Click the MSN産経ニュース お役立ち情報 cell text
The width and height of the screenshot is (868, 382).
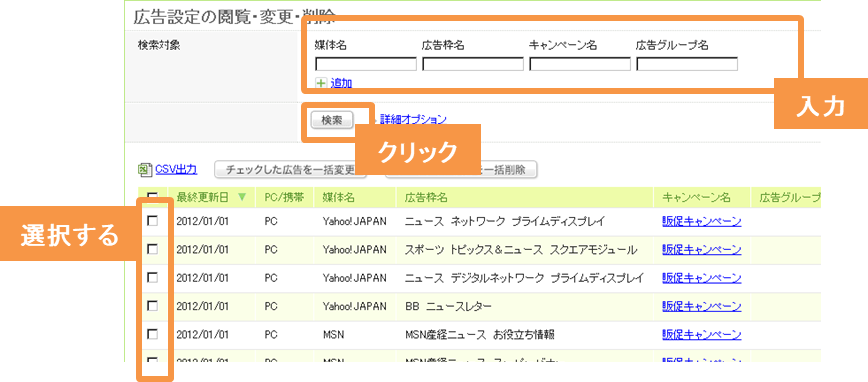480,334
